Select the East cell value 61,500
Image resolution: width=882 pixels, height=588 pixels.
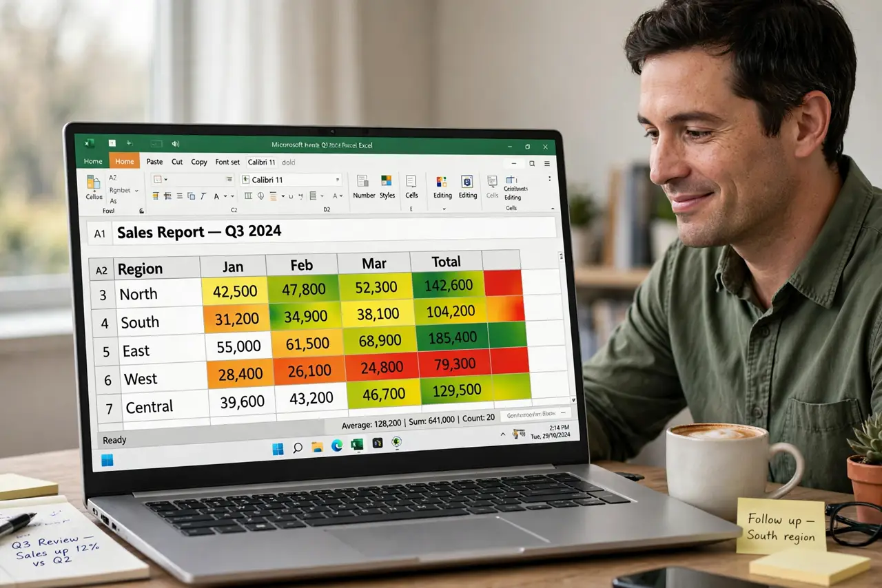(309, 344)
